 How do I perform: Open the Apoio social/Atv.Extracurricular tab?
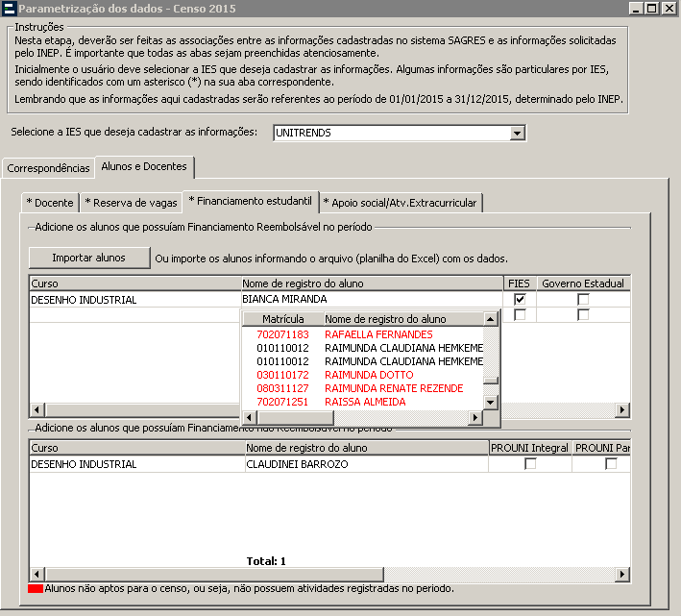click(401, 203)
